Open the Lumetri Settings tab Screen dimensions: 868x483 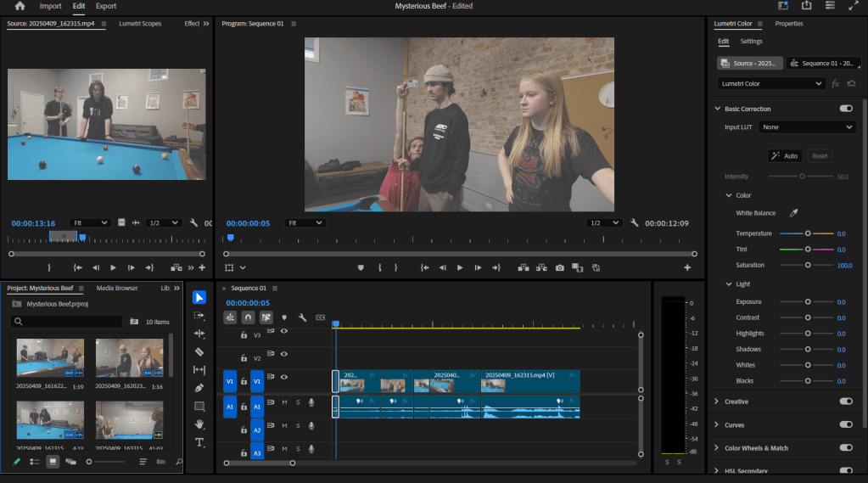(x=751, y=42)
